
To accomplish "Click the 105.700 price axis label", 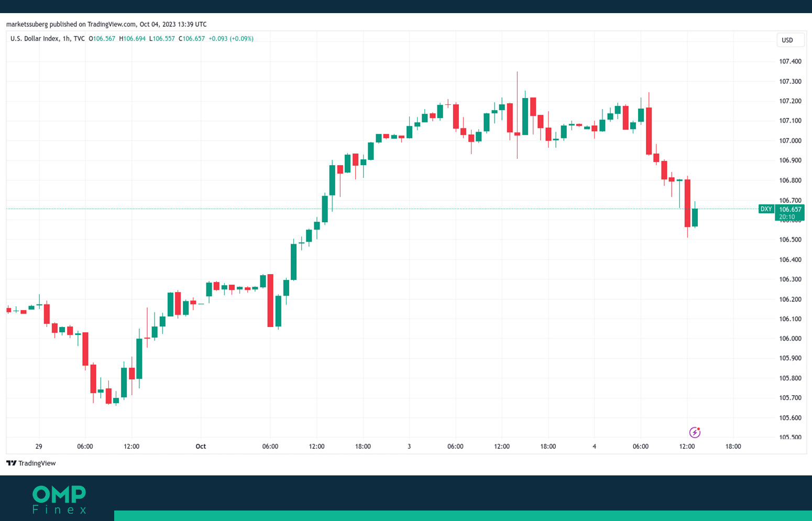I will tap(790, 398).
